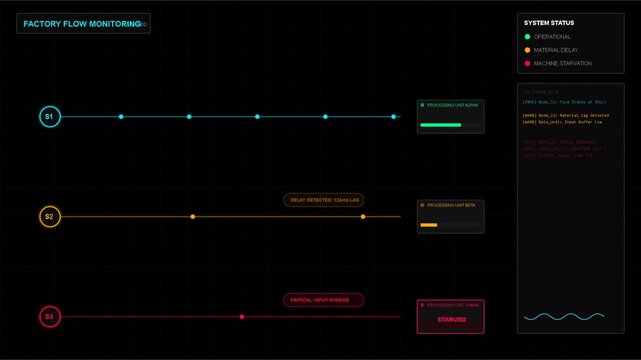
Task: Click the 'PROCESSING UNIT BETA' label
Action: point(451,205)
